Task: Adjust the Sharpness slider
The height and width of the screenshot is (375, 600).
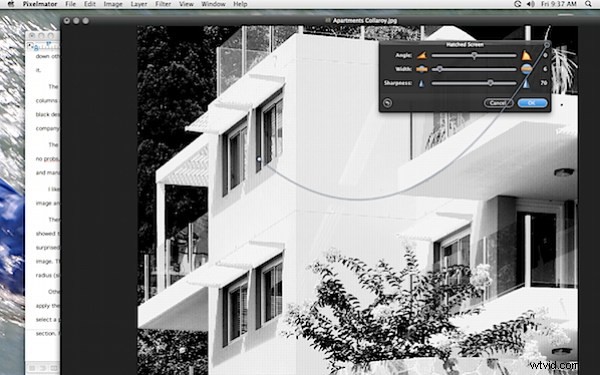Action: tap(474, 83)
